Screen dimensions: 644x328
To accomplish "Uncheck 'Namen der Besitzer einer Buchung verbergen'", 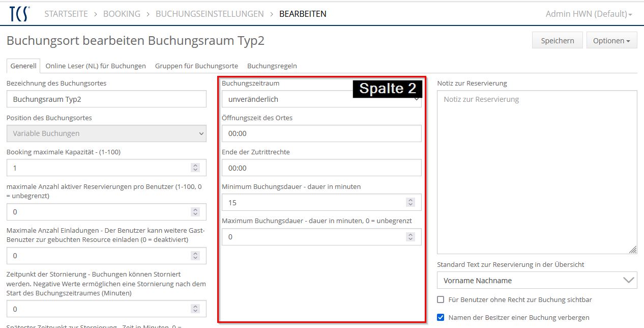I will coord(441,317).
